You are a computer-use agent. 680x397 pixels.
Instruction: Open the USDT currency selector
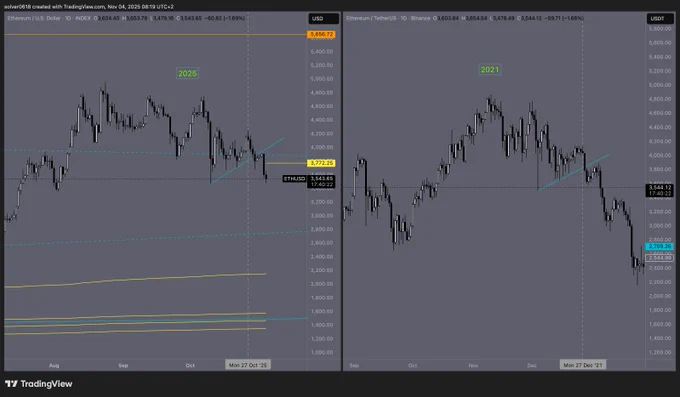661,19
